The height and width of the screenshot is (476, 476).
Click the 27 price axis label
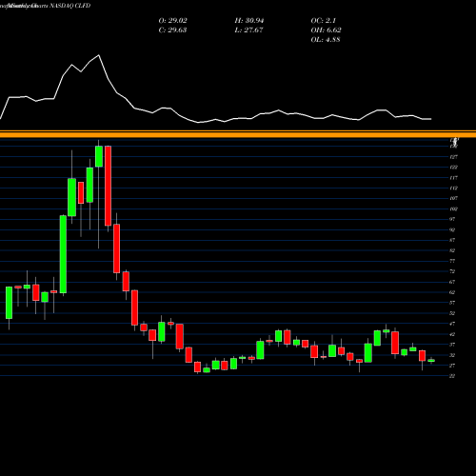[x=452, y=366]
